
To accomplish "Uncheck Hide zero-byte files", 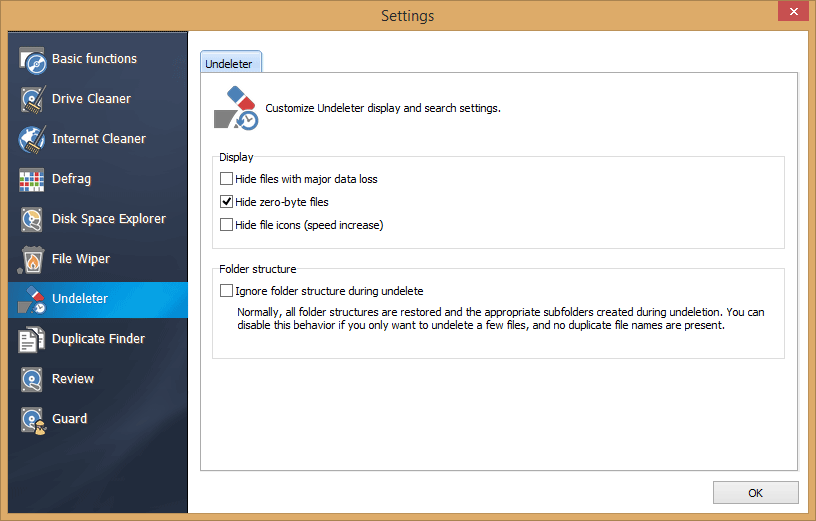I will [x=226, y=202].
